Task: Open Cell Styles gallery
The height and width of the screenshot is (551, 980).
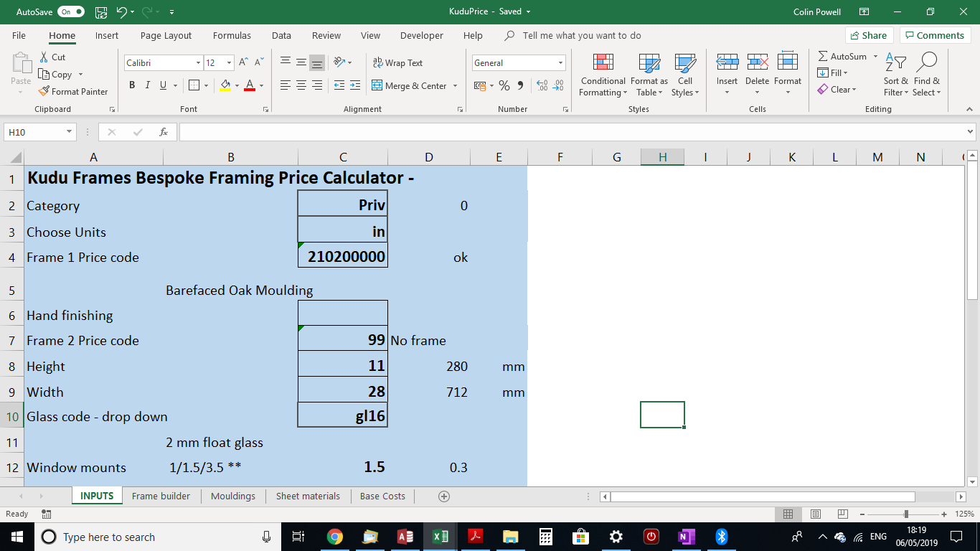Action: [x=685, y=75]
